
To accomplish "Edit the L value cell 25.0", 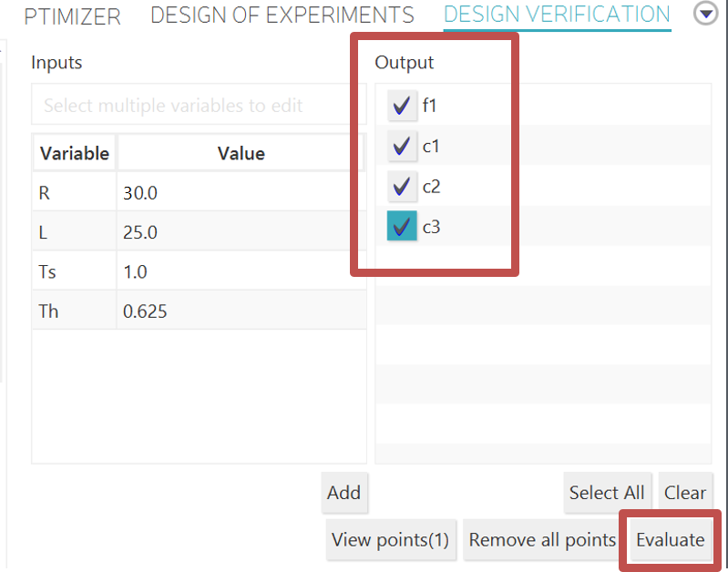I will (241, 232).
